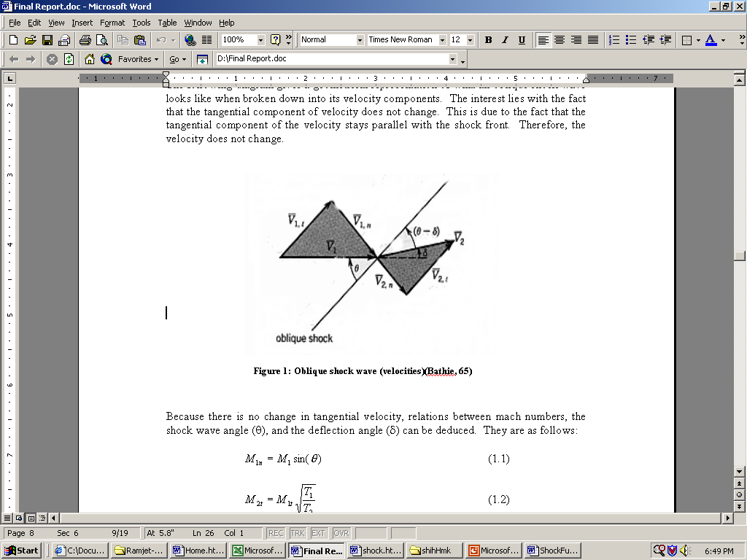Click the horizontal scrollbar right arrow
This screenshot has height=560, width=747.
tap(727, 518)
